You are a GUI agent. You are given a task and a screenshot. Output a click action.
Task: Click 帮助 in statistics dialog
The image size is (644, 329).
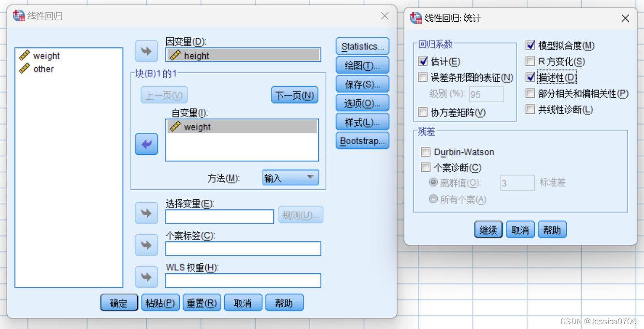[x=552, y=230]
